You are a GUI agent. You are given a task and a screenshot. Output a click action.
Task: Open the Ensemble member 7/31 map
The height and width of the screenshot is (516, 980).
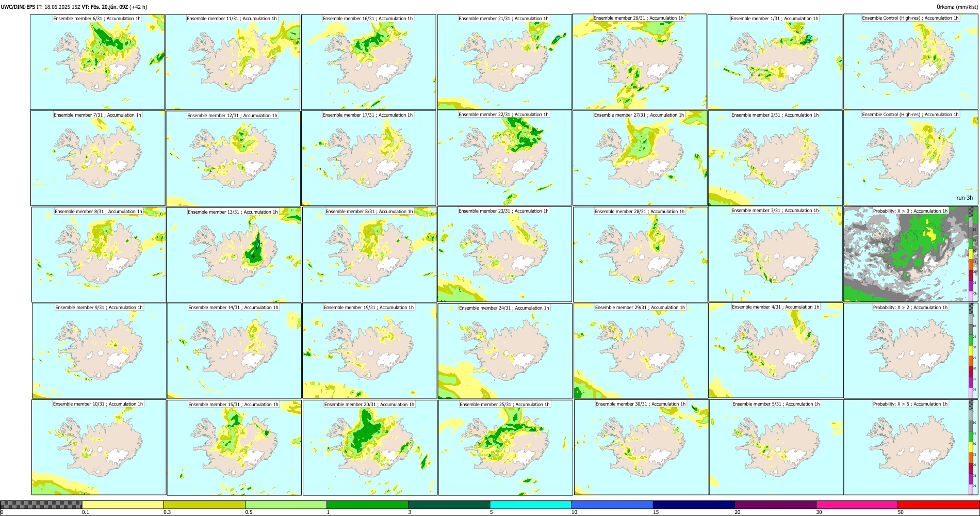98,158
